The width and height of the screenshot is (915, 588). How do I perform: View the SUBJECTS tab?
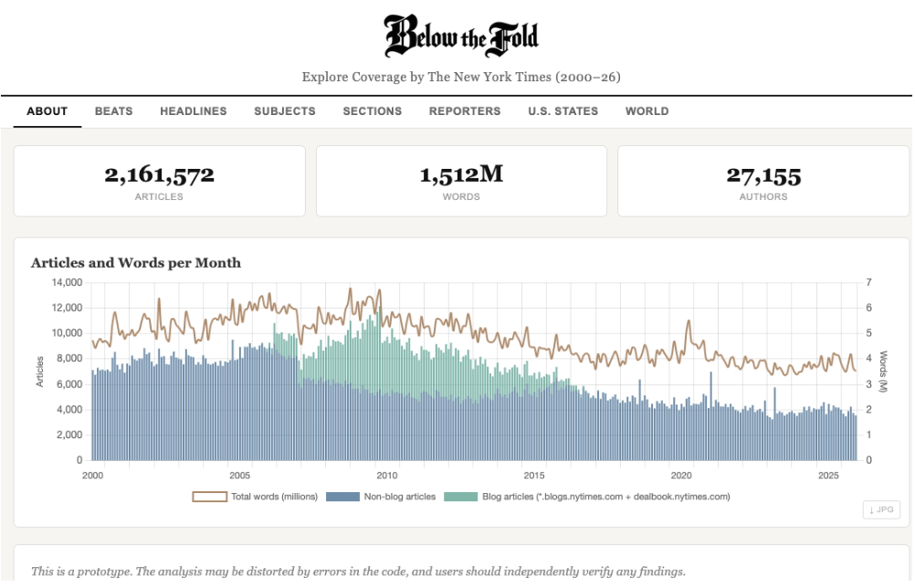(x=284, y=110)
